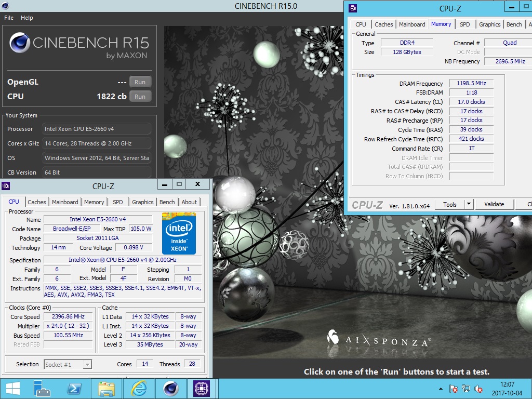Image resolution: width=532 pixels, height=399 pixels.
Task: Select the active Memory tab in upper CPU-Z
Action: coord(441,24)
